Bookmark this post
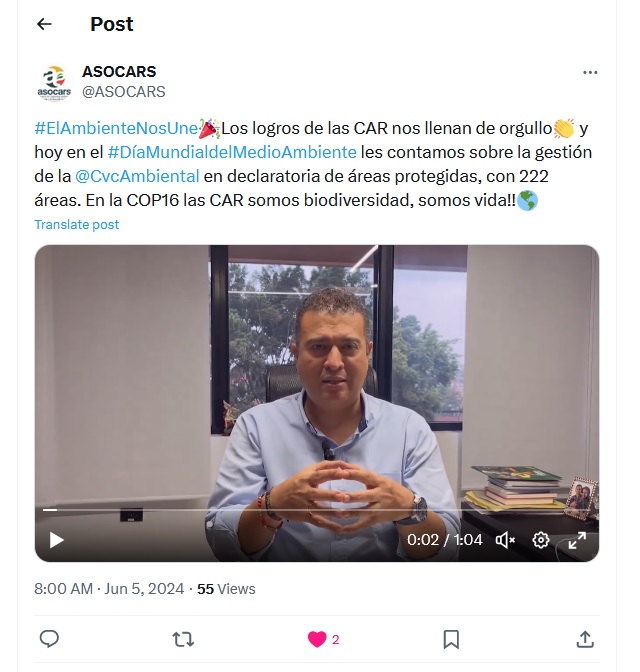 [451, 640]
